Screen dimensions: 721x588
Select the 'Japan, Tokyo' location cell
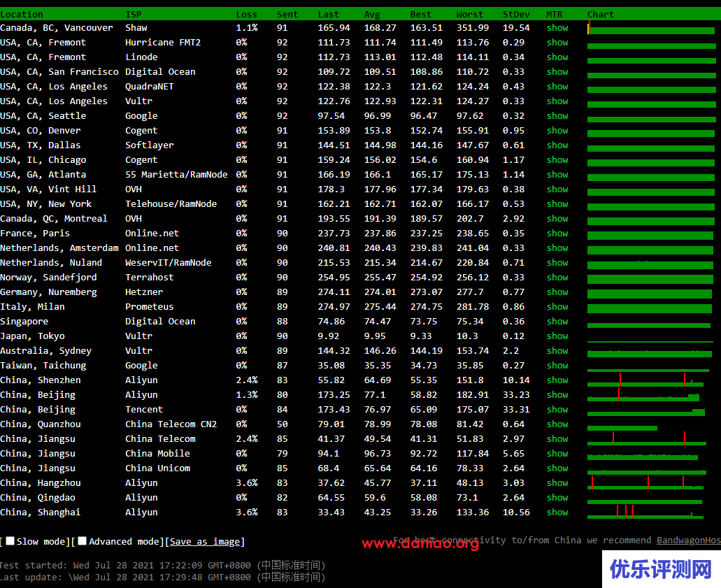point(32,336)
